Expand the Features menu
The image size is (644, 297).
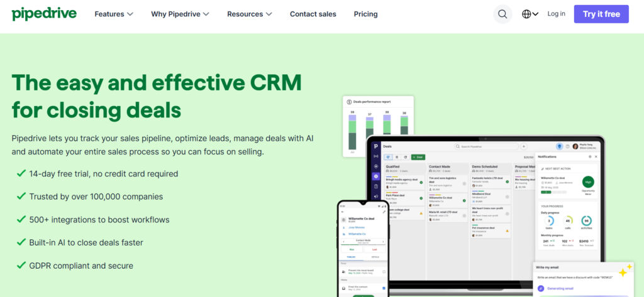[114, 14]
